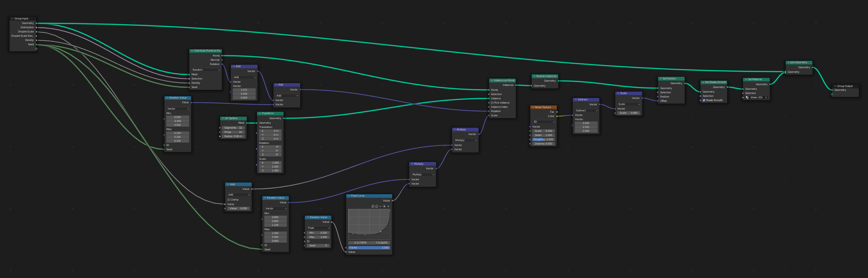Screen dimensions: 868x278
Task: Collapse the Set Shade Smooth node
Action: 703,82
